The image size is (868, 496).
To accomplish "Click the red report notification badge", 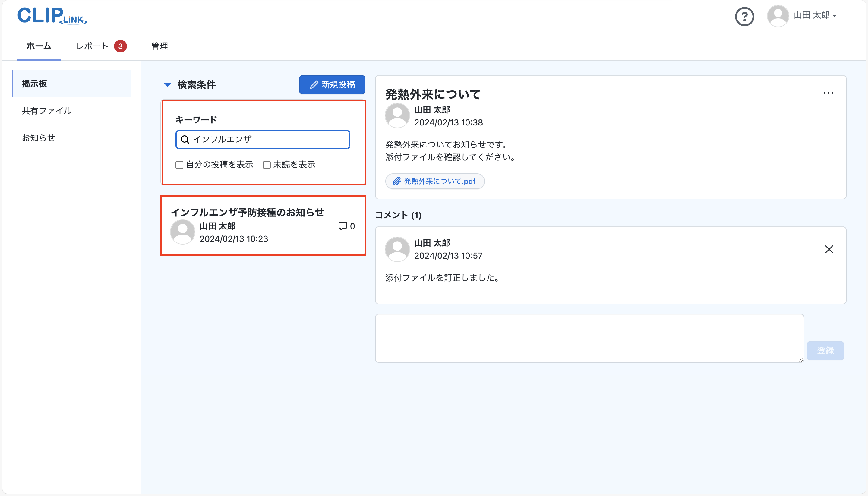I will (120, 46).
